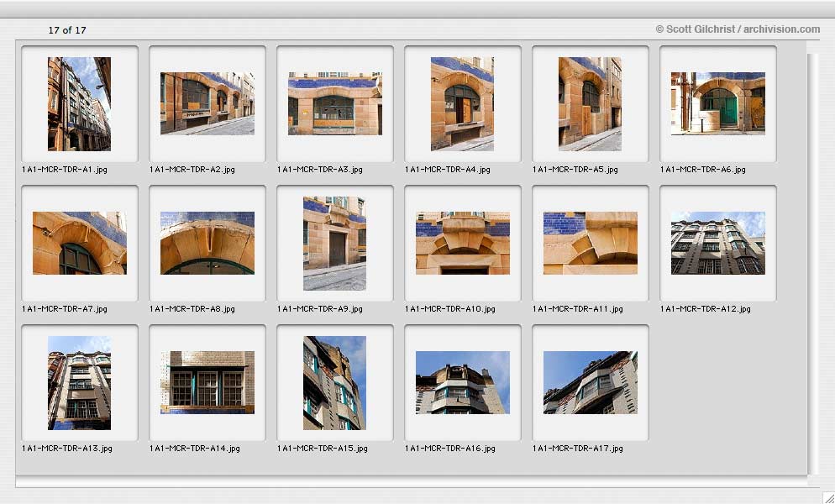This screenshot has width=835, height=504.
Task: Select tower thumbnail 1A1-MCR-TDR-A15.jpg
Action: click(335, 382)
